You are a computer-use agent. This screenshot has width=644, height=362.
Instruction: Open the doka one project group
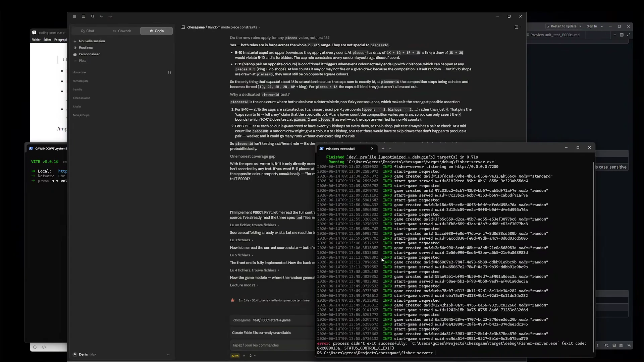(79, 72)
